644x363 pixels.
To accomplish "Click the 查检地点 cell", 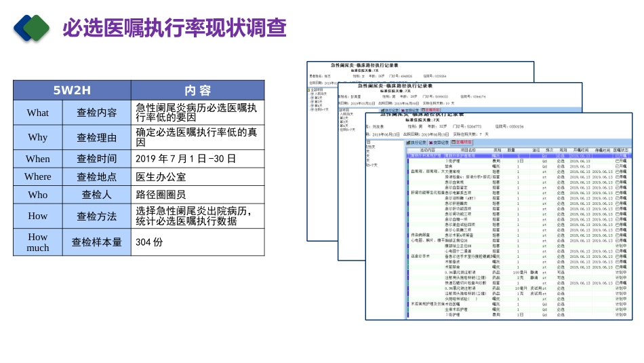I will coord(97,177).
